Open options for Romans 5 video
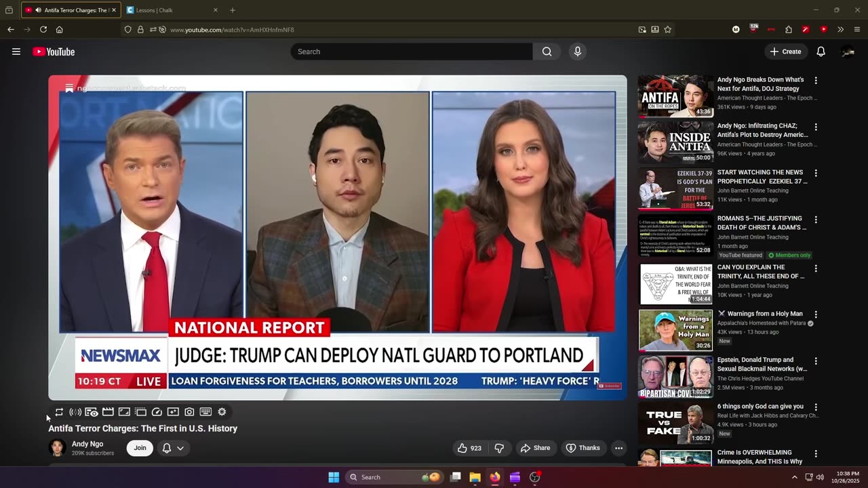This screenshot has width=868, height=488. [x=816, y=220]
